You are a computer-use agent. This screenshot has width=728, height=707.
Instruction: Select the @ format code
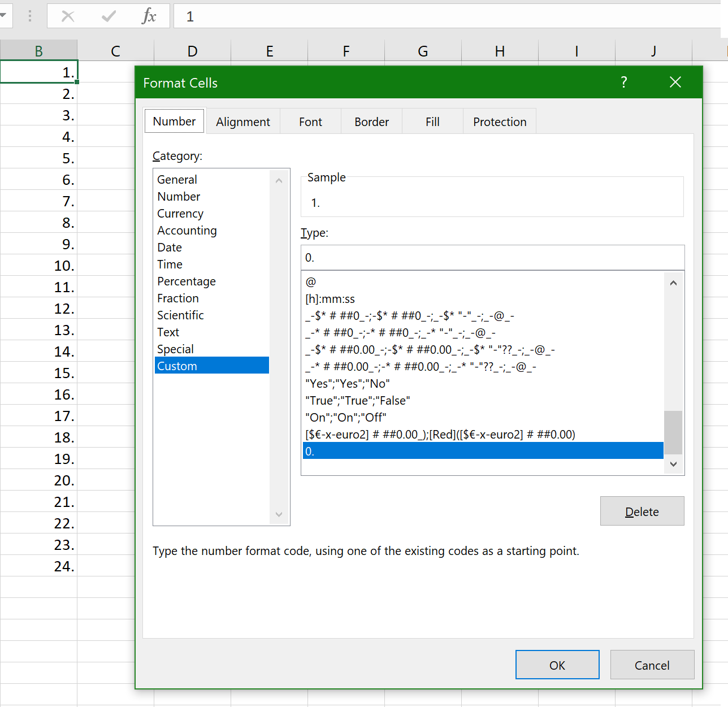483,282
